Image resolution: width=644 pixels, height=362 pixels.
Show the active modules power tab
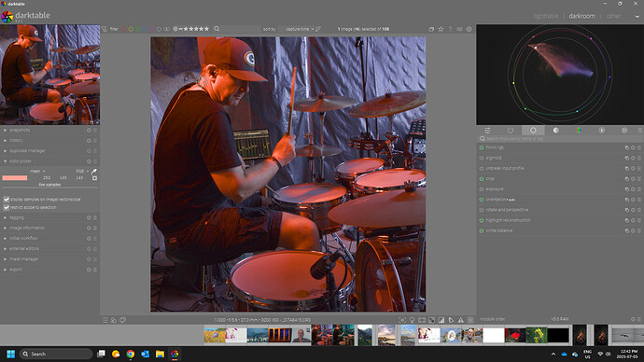(511, 130)
